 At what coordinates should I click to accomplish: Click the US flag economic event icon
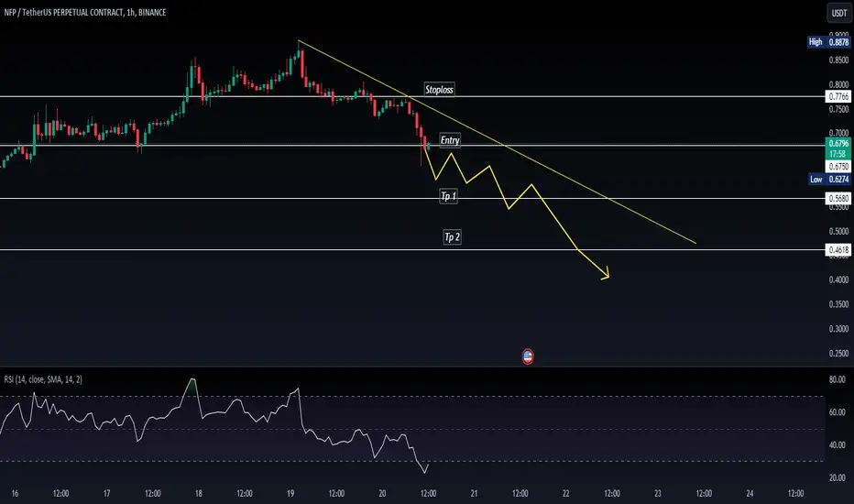pos(527,356)
